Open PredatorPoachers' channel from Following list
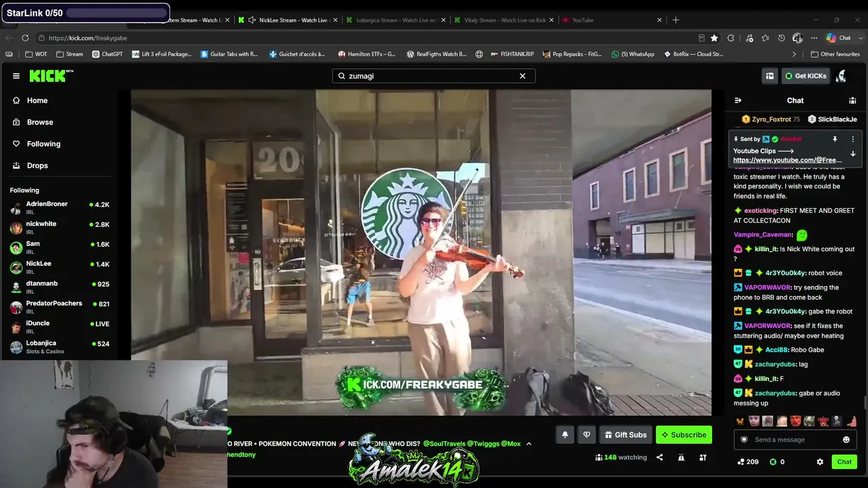Viewport: 868px width, 488px height. pyautogui.click(x=60, y=307)
